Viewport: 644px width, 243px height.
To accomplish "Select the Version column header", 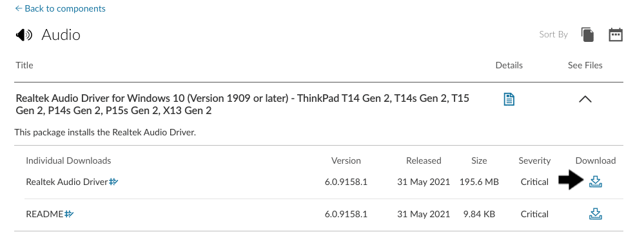I will click(346, 160).
